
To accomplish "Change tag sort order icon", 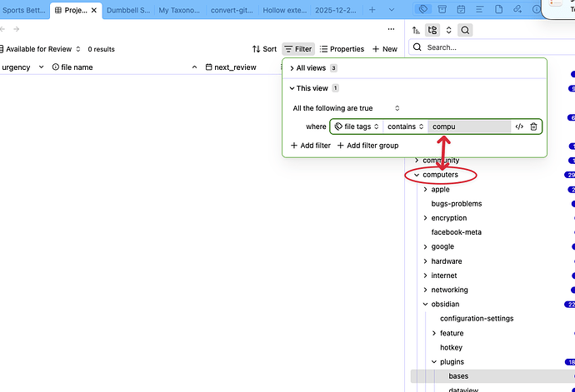I will click(x=416, y=30).
